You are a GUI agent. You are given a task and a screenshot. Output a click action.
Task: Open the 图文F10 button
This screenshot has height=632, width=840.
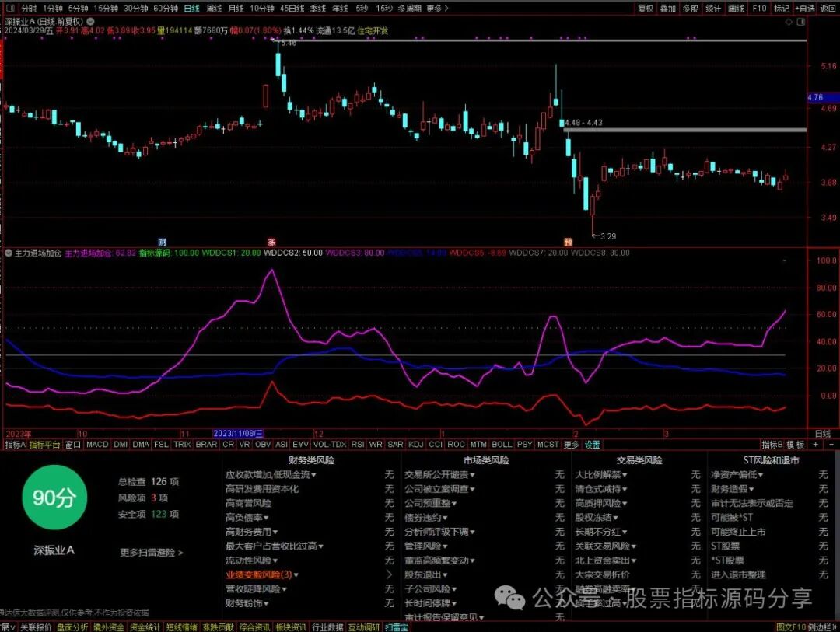pos(791,627)
